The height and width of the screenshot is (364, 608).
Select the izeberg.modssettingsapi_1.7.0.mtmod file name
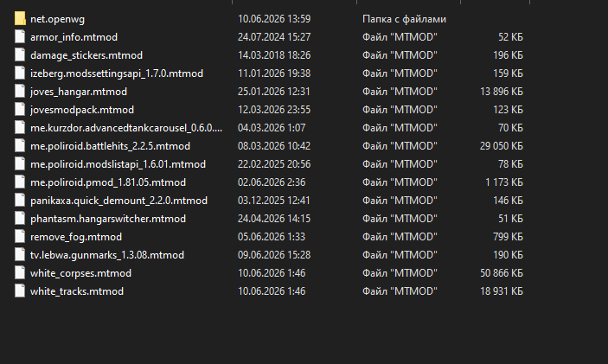tap(117, 73)
